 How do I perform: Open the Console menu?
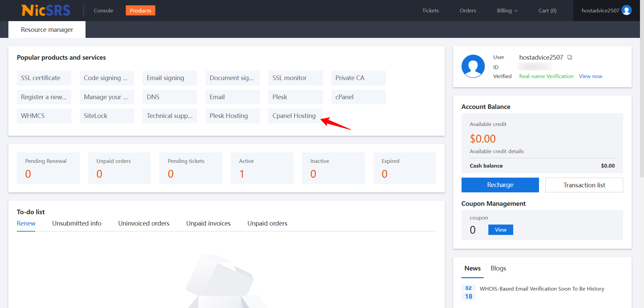coord(103,10)
